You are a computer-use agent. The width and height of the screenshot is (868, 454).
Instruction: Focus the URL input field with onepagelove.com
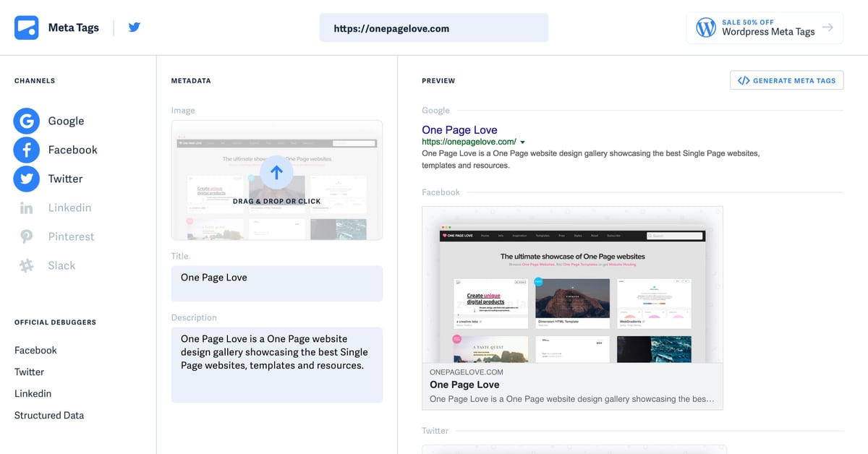tap(434, 28)
